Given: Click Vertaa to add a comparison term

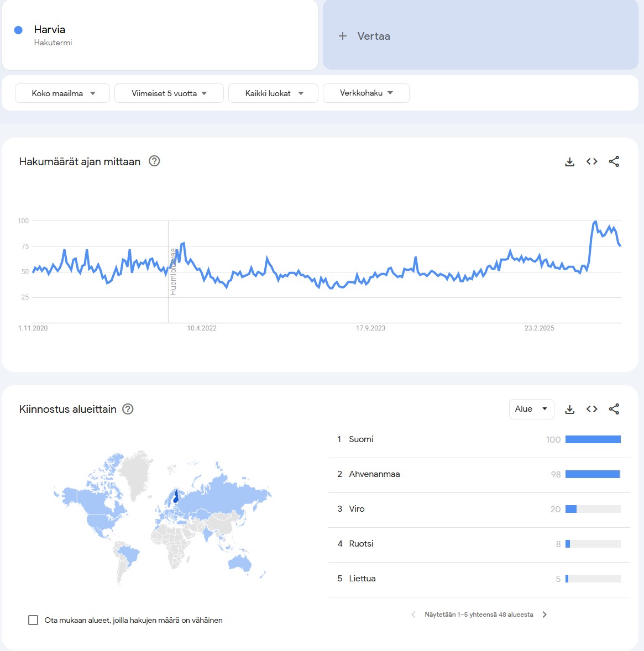Looking at the screenshot, I should pos(365,36).
